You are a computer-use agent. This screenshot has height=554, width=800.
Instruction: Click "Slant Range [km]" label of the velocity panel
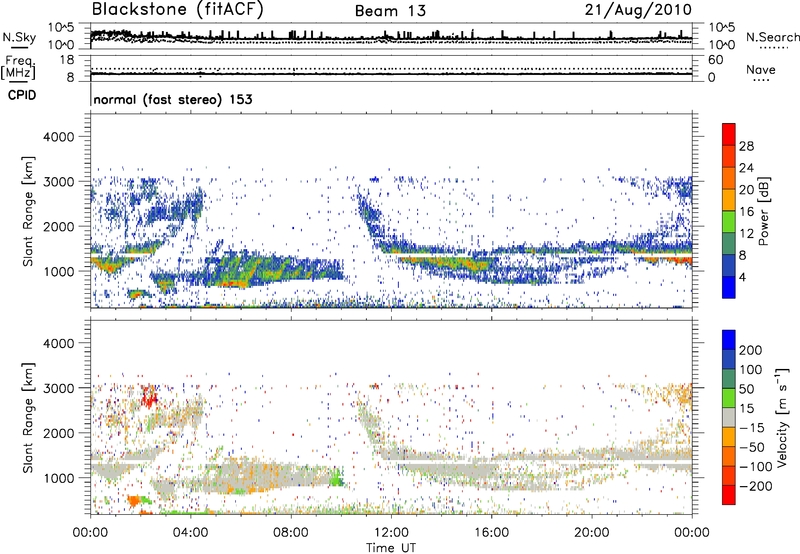click(x=28, y=418)
